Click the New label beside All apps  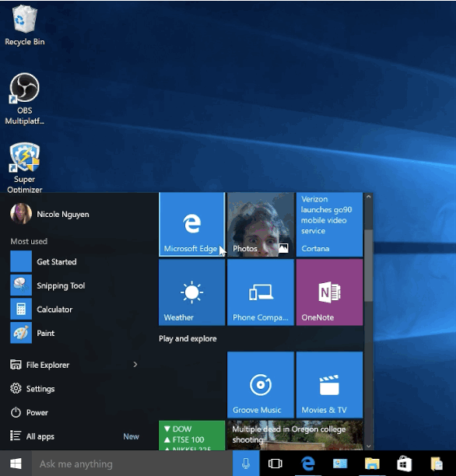point(131,436)
